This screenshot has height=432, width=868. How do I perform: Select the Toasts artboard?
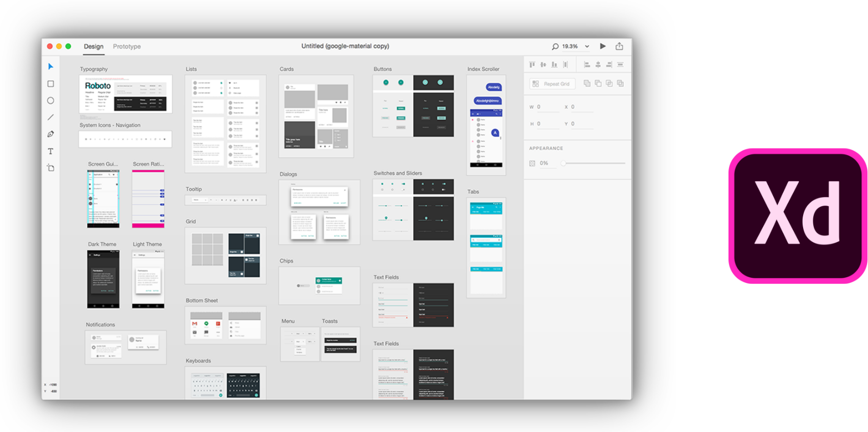(341, 344)
